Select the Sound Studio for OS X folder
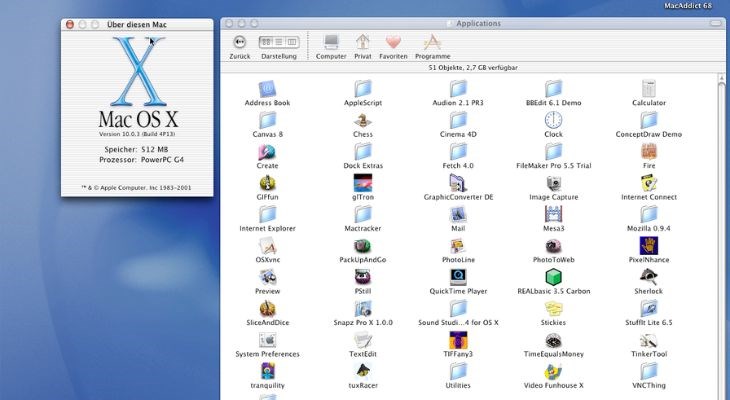 (458, 309)
